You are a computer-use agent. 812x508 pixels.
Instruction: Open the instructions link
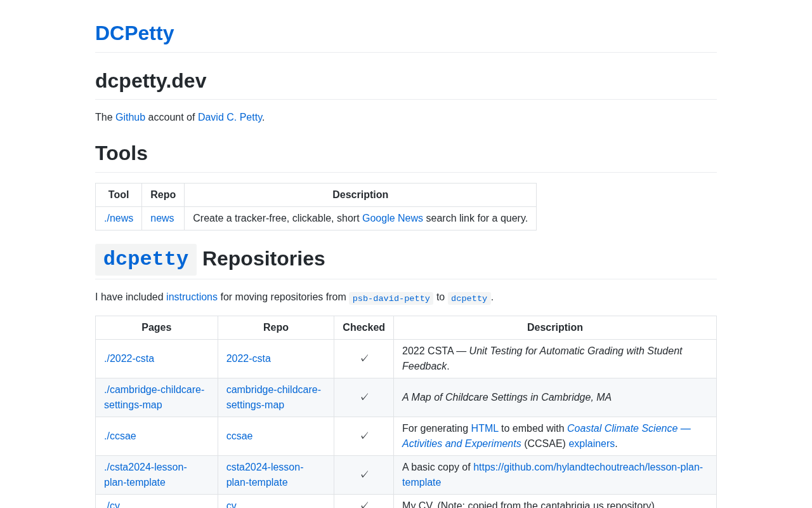(x=192, y=297)
